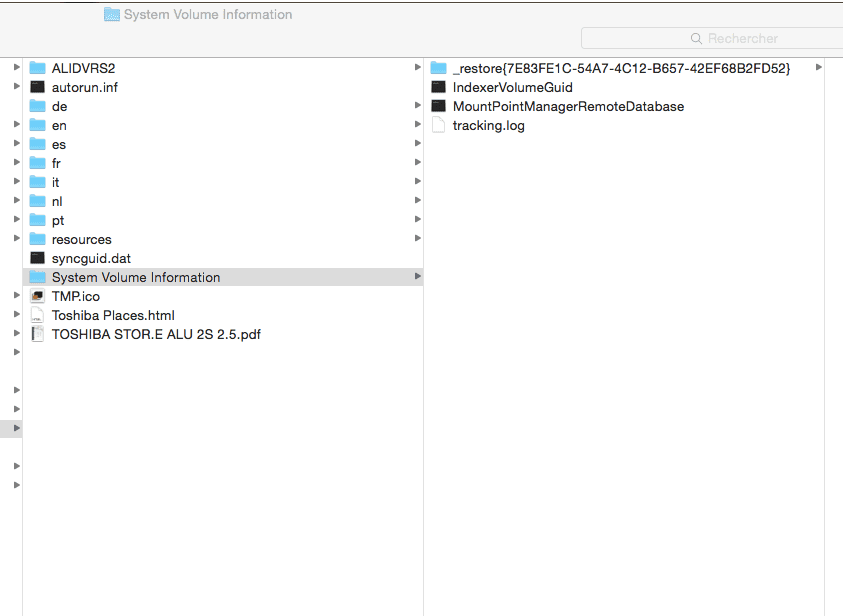Expand the de folder chevron
The height and width of the screenshot is (616, 843).
[x=418, y=105]
